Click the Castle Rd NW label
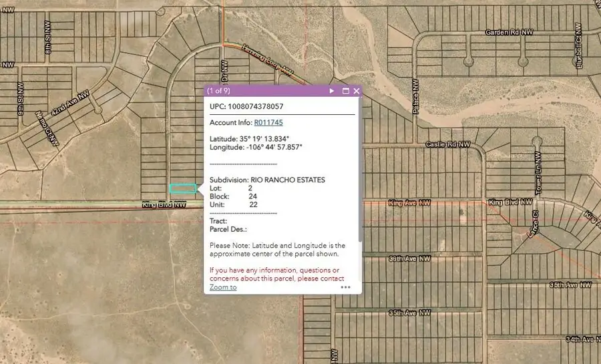The image size is (601, 364). pyautogui.click(x=447, y=144)
